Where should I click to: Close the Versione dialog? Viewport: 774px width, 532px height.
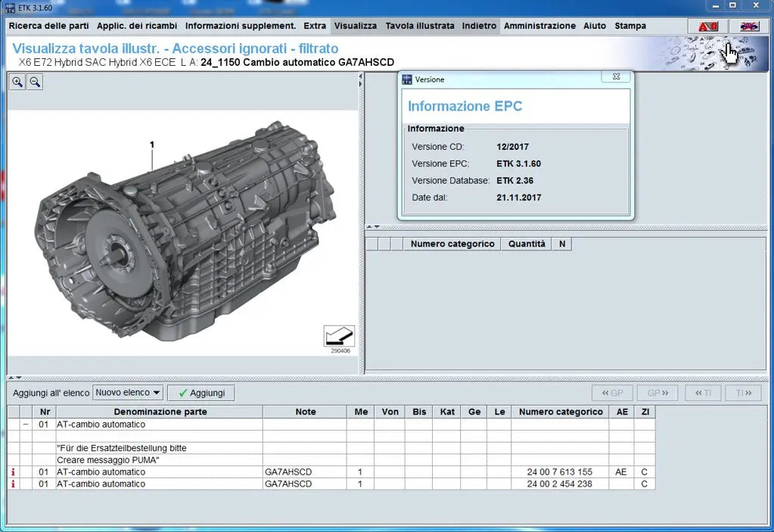tap(616, 77)
